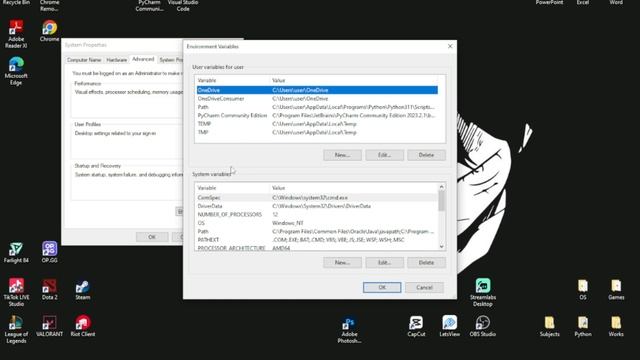
Task: Click OK in System Properties window
Action: click(x=152, y=237)
